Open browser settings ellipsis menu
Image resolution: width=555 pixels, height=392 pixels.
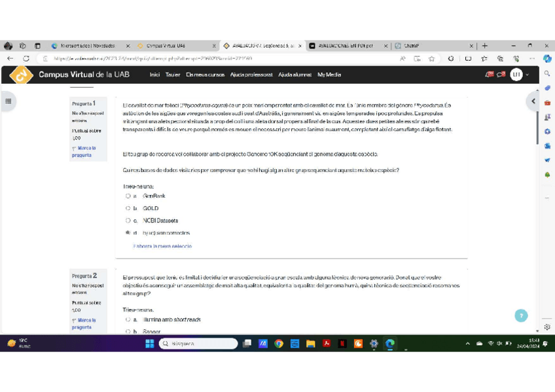tap(532, 59)
